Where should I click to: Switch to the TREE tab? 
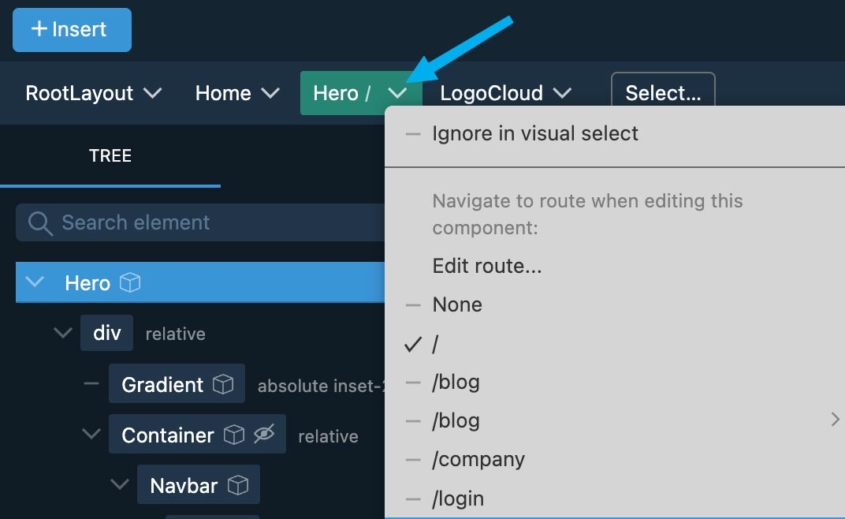[x=110, y=156]
